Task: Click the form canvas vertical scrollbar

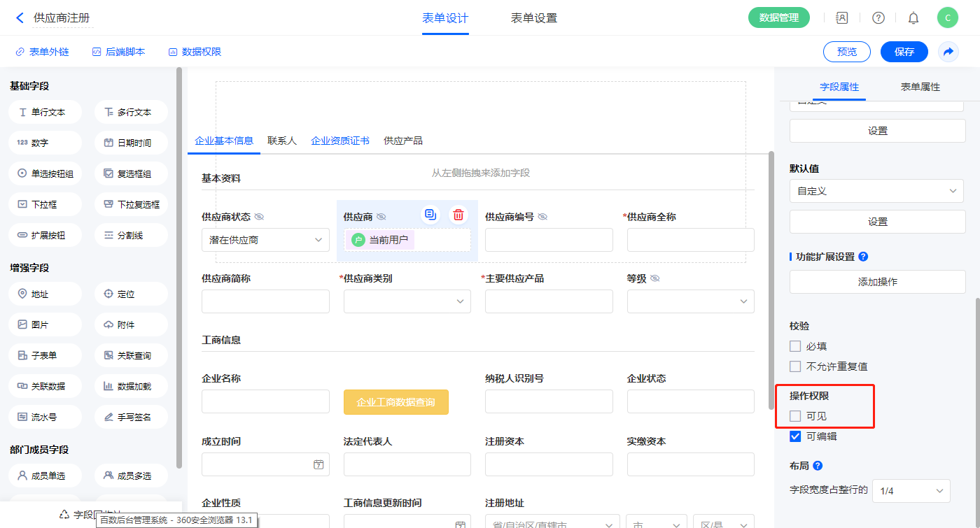Action: point(771,280)
